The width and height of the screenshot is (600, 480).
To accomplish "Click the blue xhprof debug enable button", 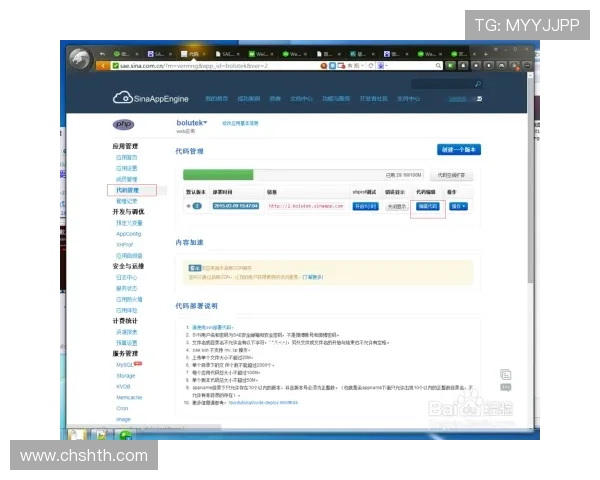I will coord(365,206).
